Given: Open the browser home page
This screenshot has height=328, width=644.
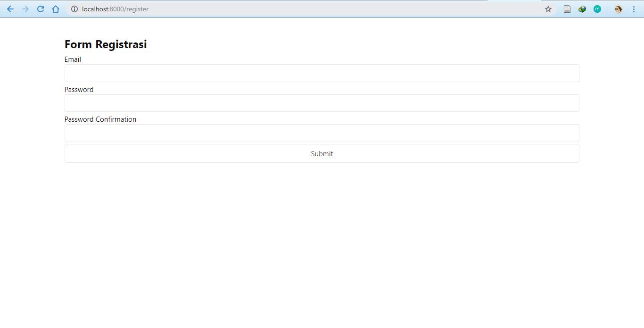Looking at the screenshot, I should point(56,9).
